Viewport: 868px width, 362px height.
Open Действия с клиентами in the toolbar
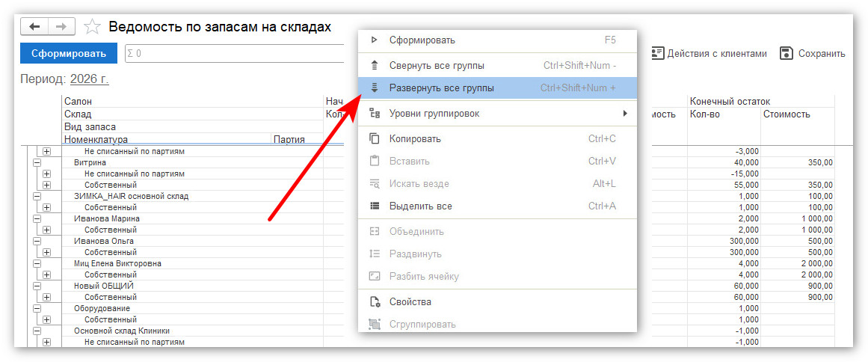pyautogui.click(x=710, y=54)
